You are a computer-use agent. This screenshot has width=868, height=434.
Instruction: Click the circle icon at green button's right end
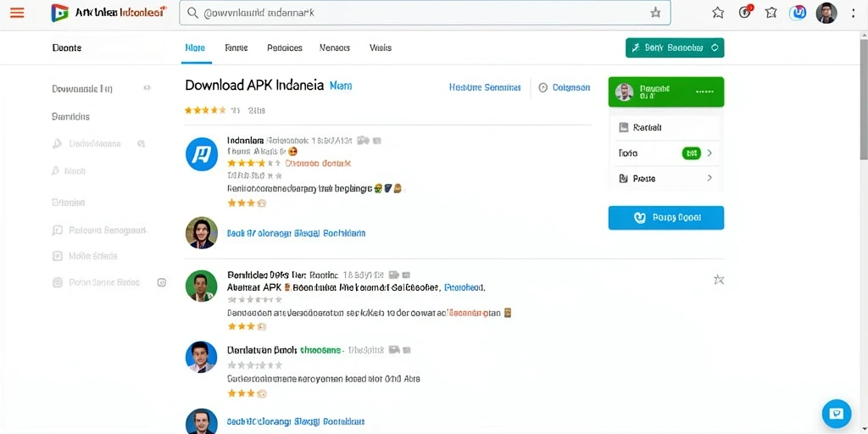[714, 47]
